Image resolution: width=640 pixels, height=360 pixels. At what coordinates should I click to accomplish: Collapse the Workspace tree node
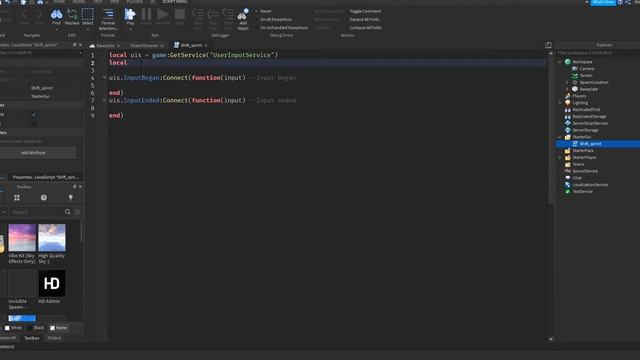tap(560, 62)
